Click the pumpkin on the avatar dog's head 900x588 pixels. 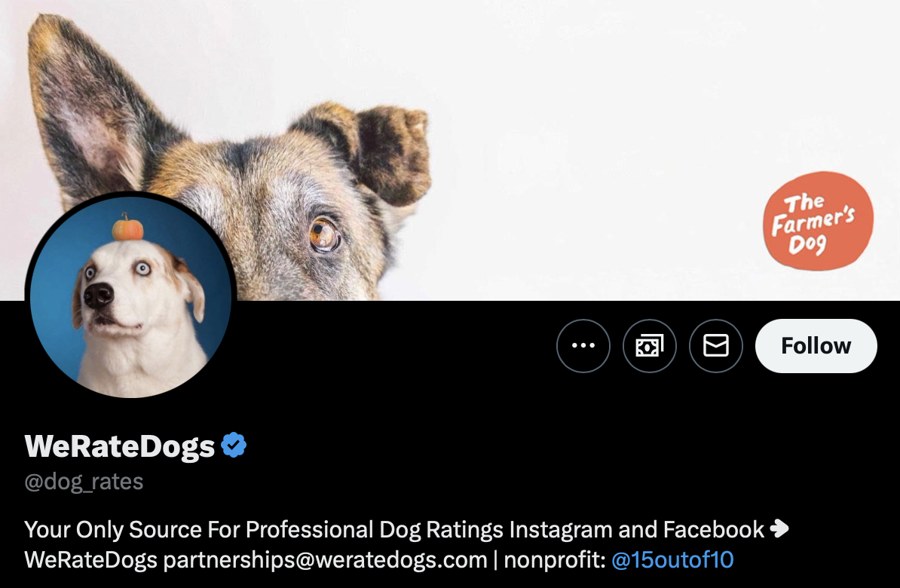coord(127,227)
